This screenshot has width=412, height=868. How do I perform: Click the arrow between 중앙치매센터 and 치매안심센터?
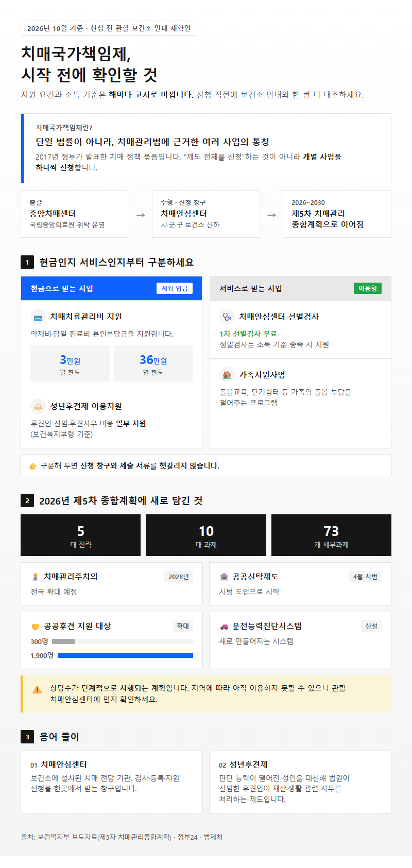(x=141, y=215)
